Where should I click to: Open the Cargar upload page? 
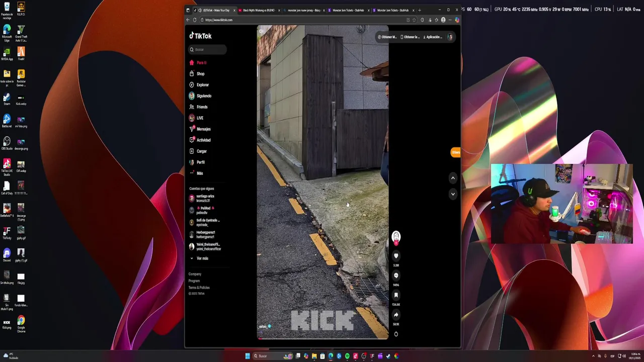[198, 151]
